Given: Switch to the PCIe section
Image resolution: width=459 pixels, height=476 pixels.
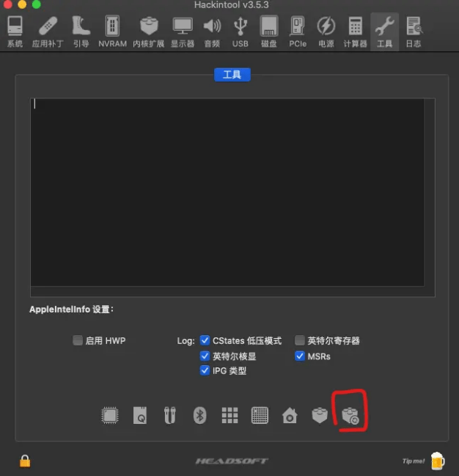Looking at the screenshot, I should 298,32.
